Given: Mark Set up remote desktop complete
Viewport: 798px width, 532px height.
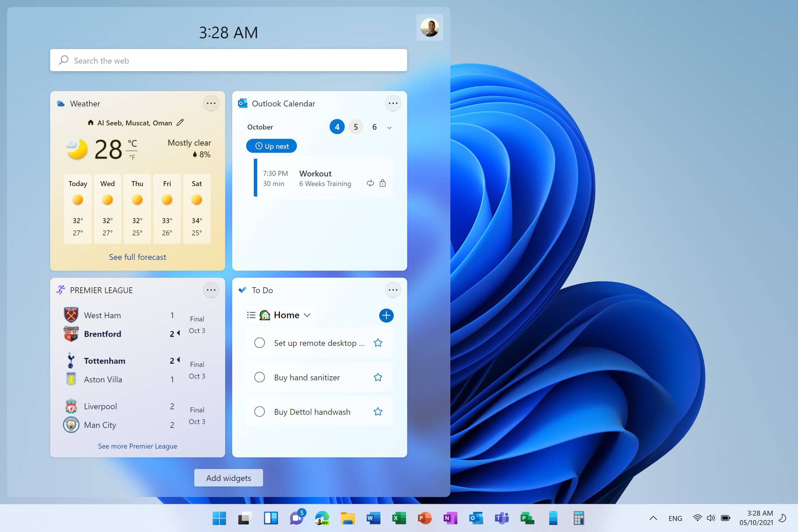Looking at the screenshot, I should (x=259, y=343).
